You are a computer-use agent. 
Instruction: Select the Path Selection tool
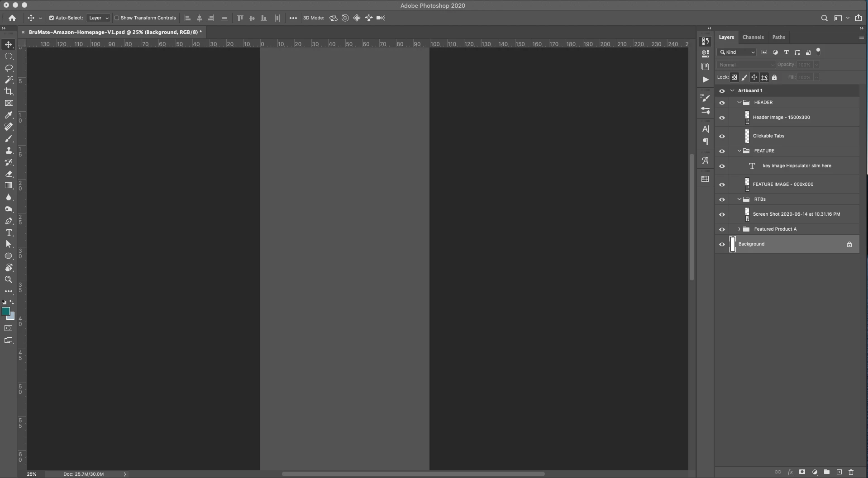pos(9,244)
